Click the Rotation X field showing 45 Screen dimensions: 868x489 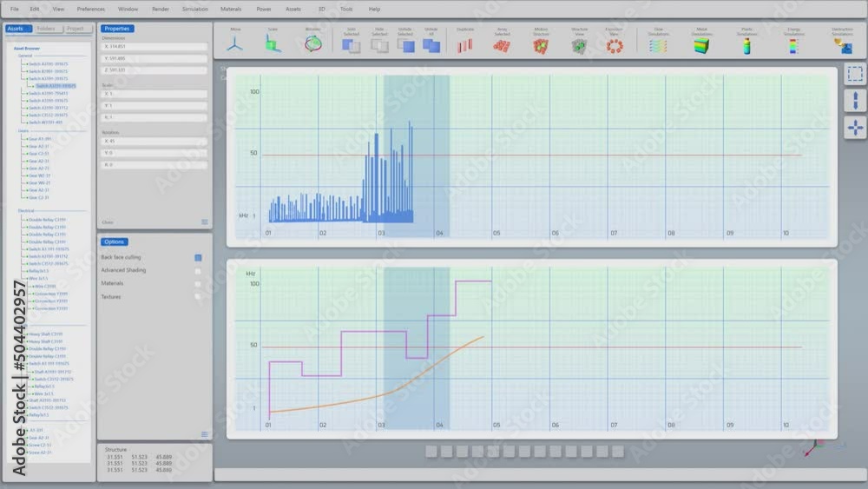(155, 142)
